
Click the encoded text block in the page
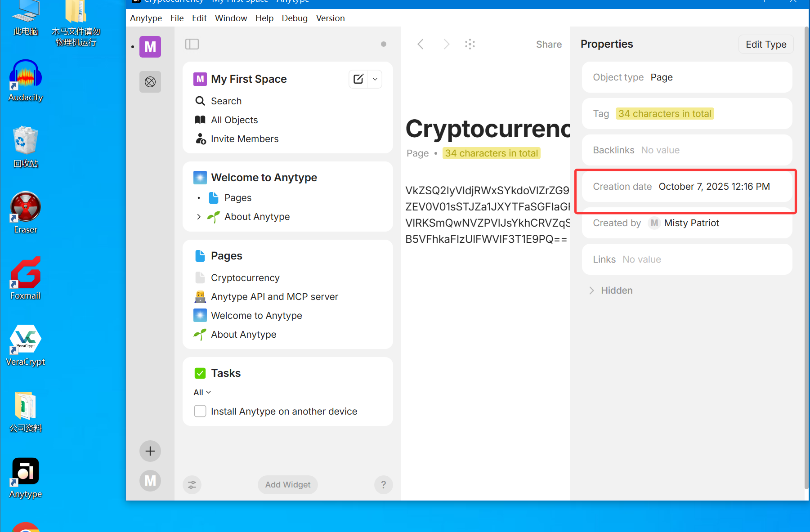click(x=488, y=215)
